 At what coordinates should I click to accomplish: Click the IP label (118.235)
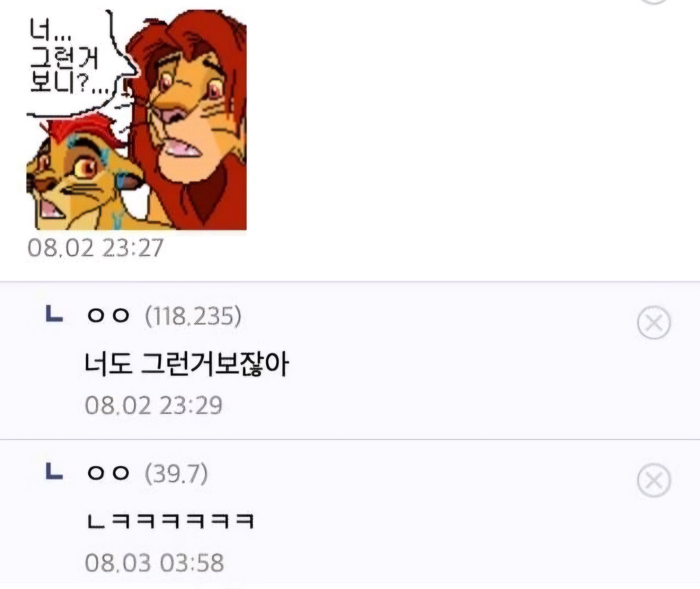[x=193, y=315]
